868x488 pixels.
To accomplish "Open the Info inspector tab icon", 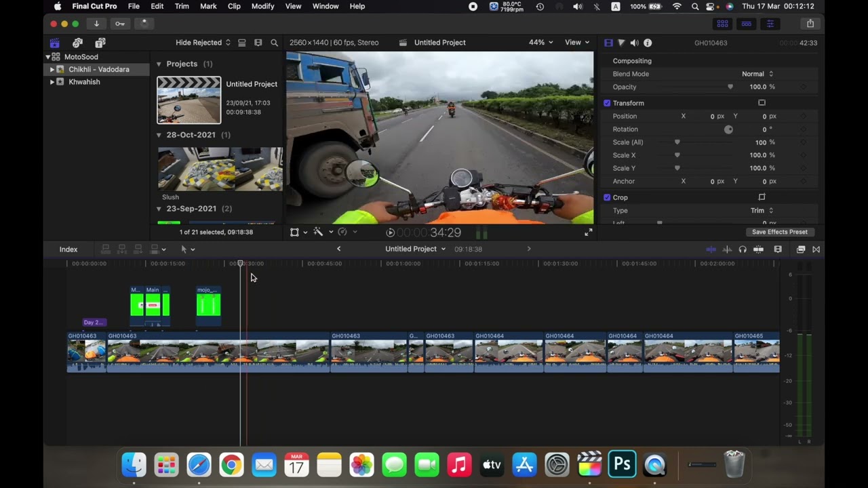I will [648, 43].
